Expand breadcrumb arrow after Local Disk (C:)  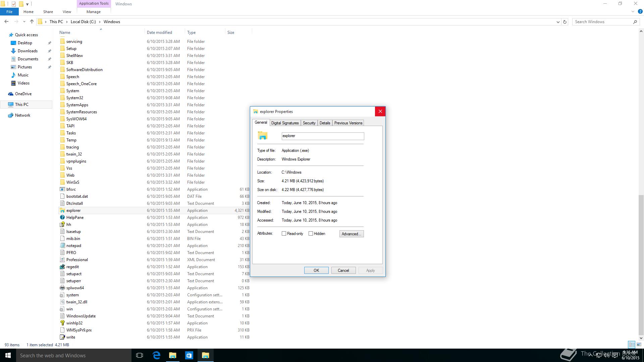click(100, 22)
